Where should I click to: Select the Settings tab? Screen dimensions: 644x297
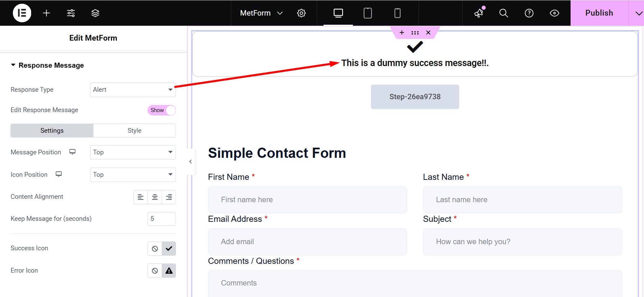(x=52, y=131)
